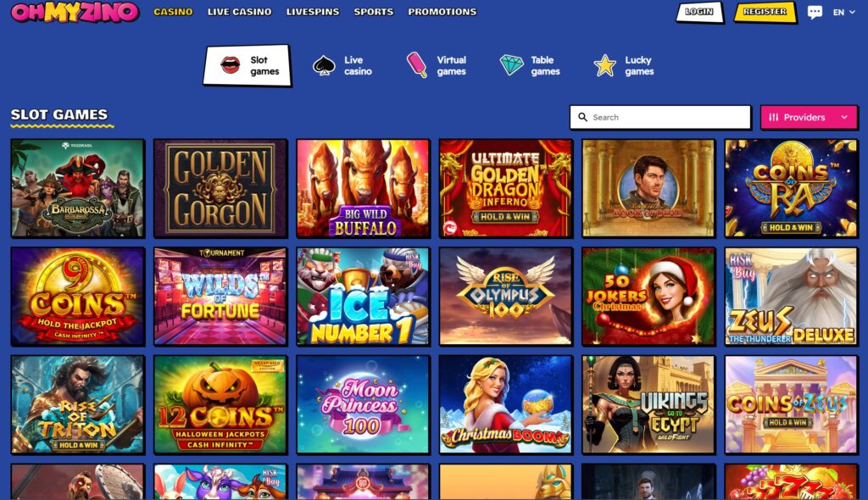Click the red lips Slot games icon
The height and width of the screenshot is (500, 868).
[x=231, y=64]
